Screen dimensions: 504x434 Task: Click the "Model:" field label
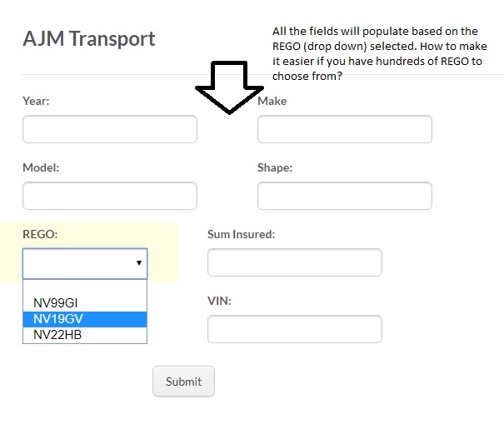click(41, 167)
